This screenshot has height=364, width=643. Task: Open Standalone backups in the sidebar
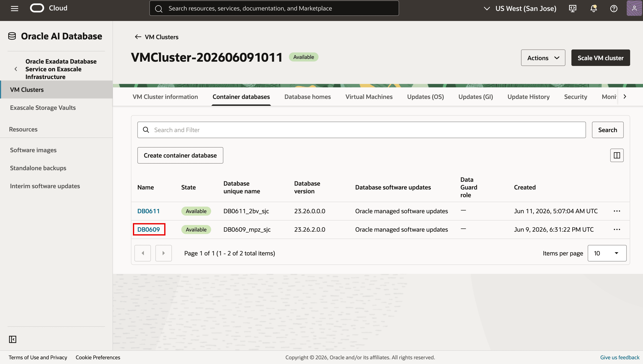tap(38, 168)
